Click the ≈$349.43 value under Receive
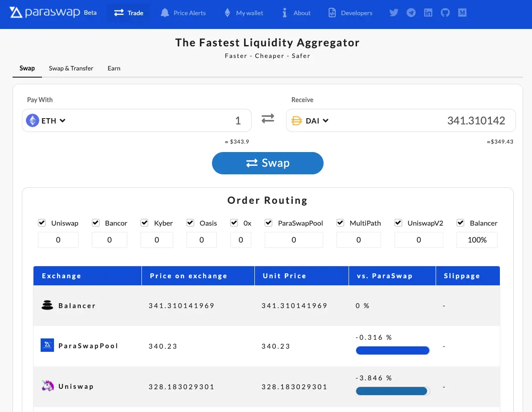 click(500, 141)
